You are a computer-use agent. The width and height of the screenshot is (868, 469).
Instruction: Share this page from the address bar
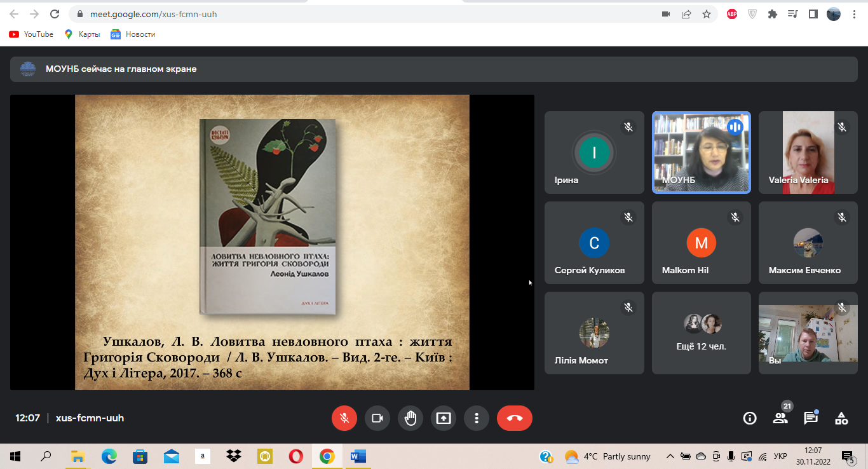click(x=686, y=14)
